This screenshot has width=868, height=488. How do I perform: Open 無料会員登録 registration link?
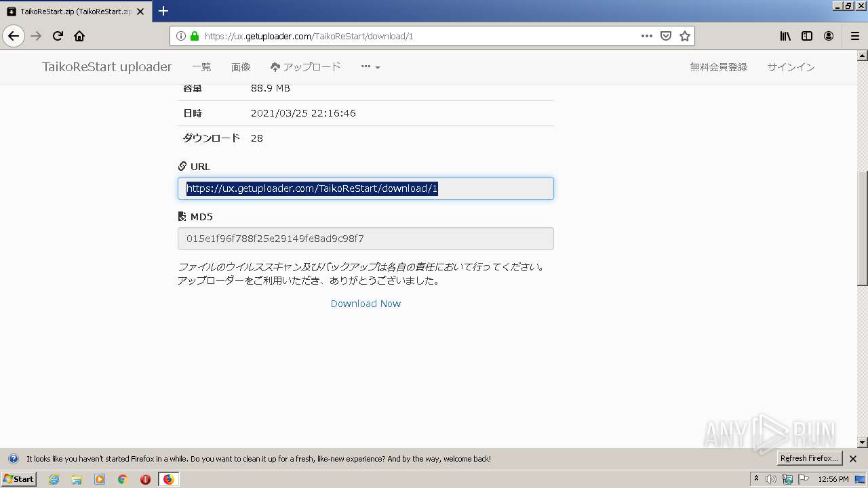tap(719, 67)
